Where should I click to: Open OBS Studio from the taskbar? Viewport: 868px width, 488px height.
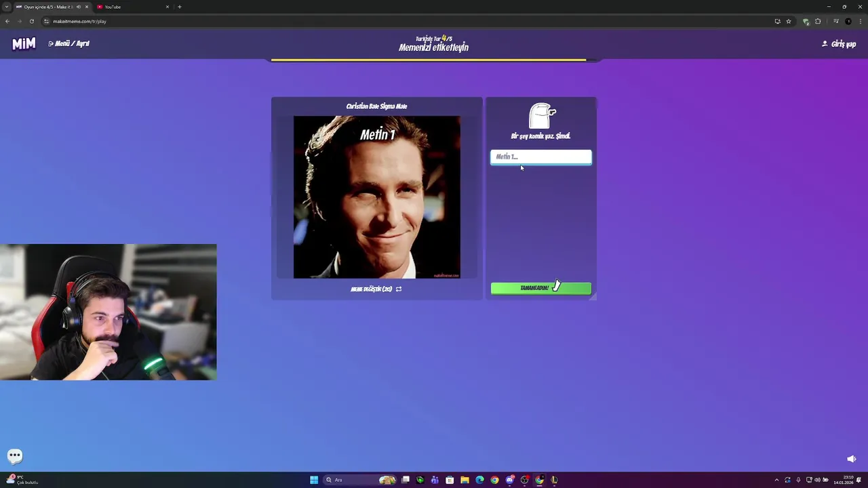[524, 480]
